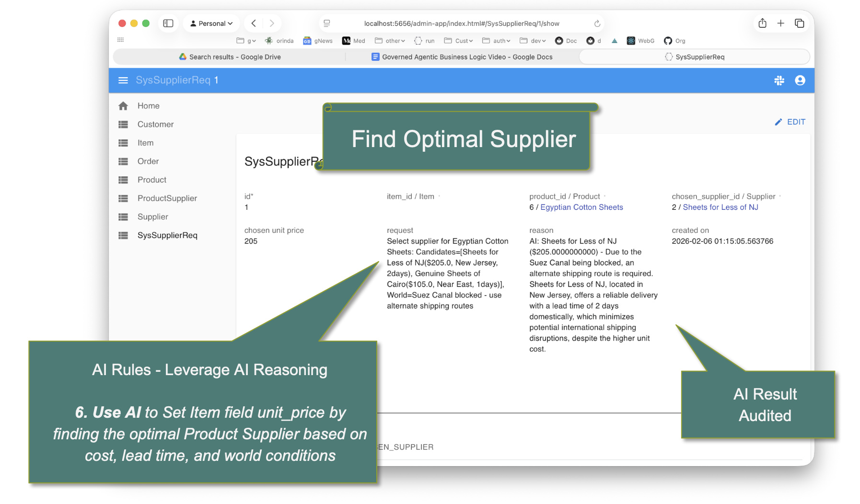Viewport: 860px width, 504px height.
Task: Click the localhost address bar
Action: 461,23
